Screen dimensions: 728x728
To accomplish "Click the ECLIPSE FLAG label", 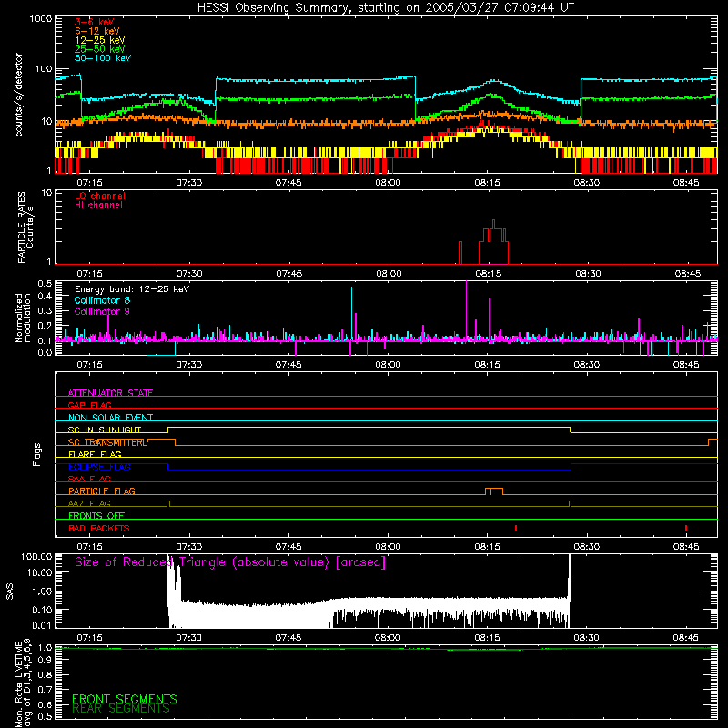I will (99, 467).
